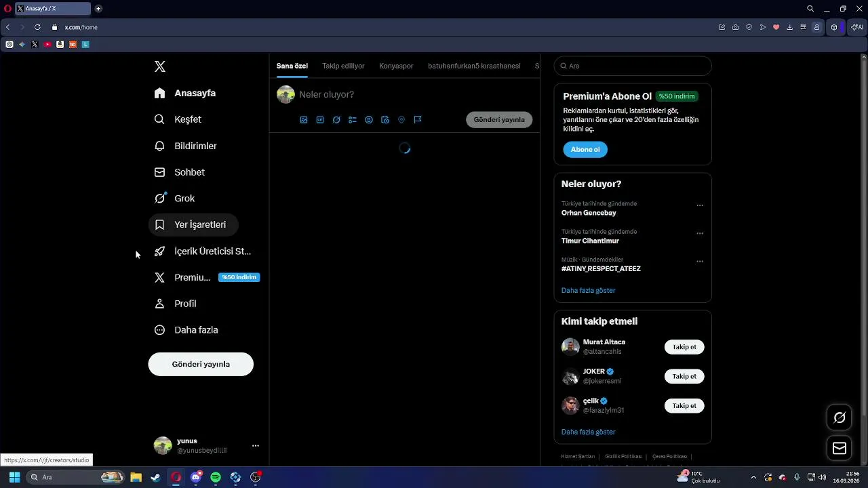Schedule the post with calendar icon

coord(385,120)
